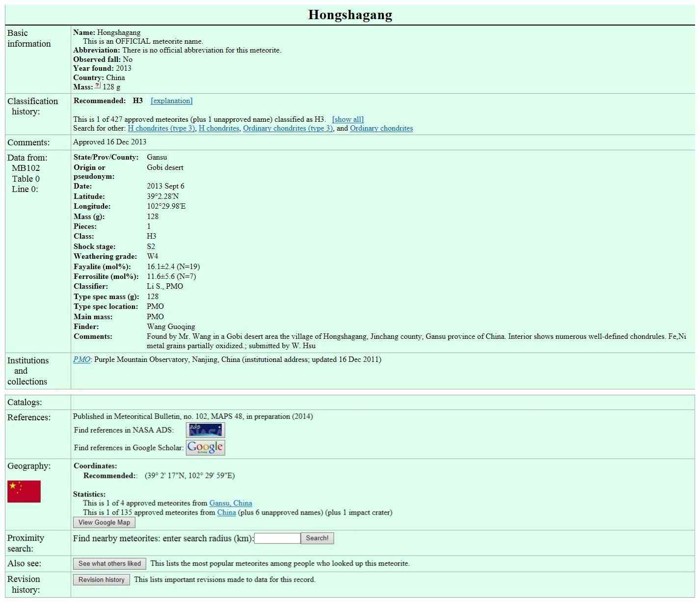Select the Fayalite value 16.1±2.4 (N=19)
700x603 pixels.
click(x=173, y=267)
